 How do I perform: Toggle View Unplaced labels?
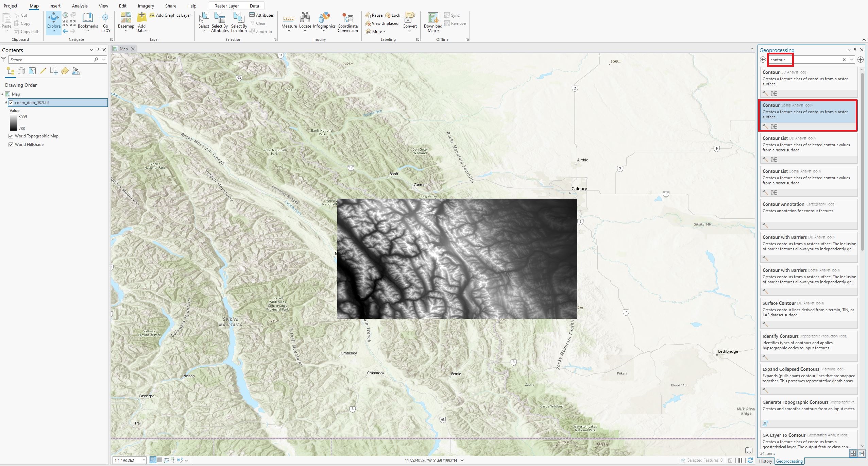[x=381, y=23]
